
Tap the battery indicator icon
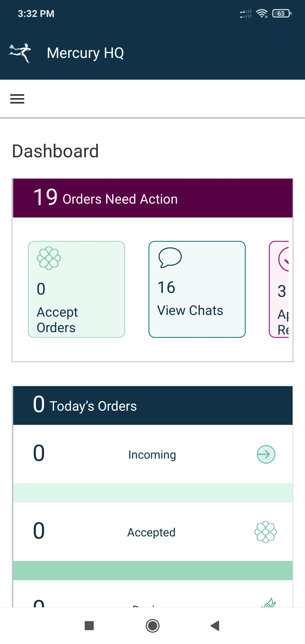(282, 14)
